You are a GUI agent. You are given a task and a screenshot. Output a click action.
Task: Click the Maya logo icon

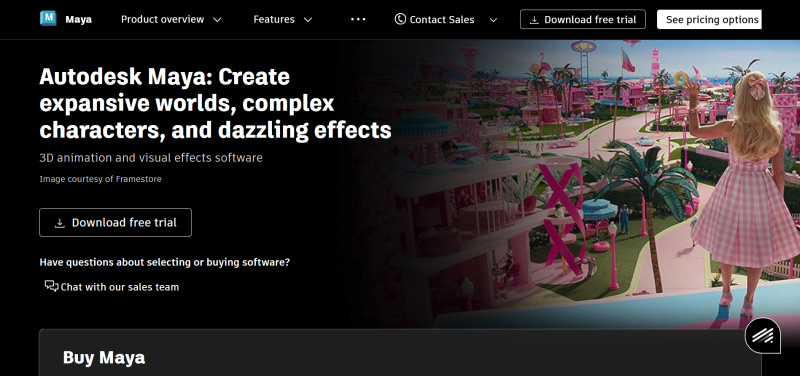(48, 18)
